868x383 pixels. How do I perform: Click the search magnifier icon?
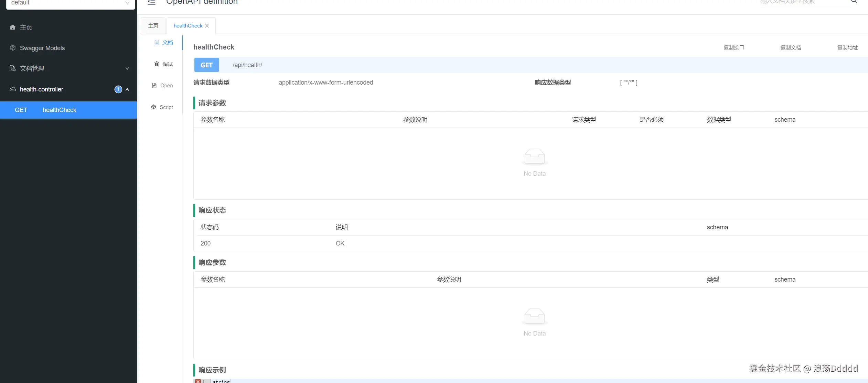point(854,2)
